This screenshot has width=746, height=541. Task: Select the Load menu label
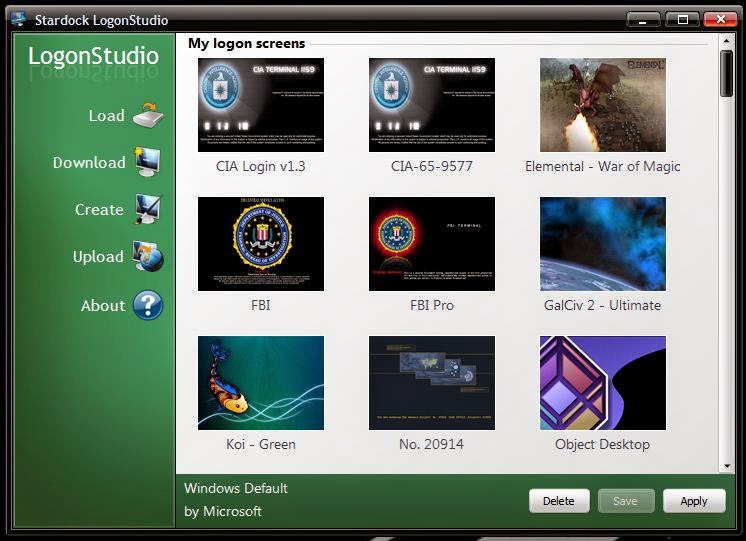[x=106, y=116]
